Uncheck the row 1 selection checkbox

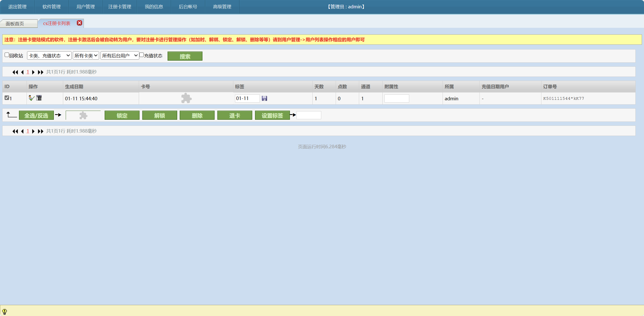[7, 98]
